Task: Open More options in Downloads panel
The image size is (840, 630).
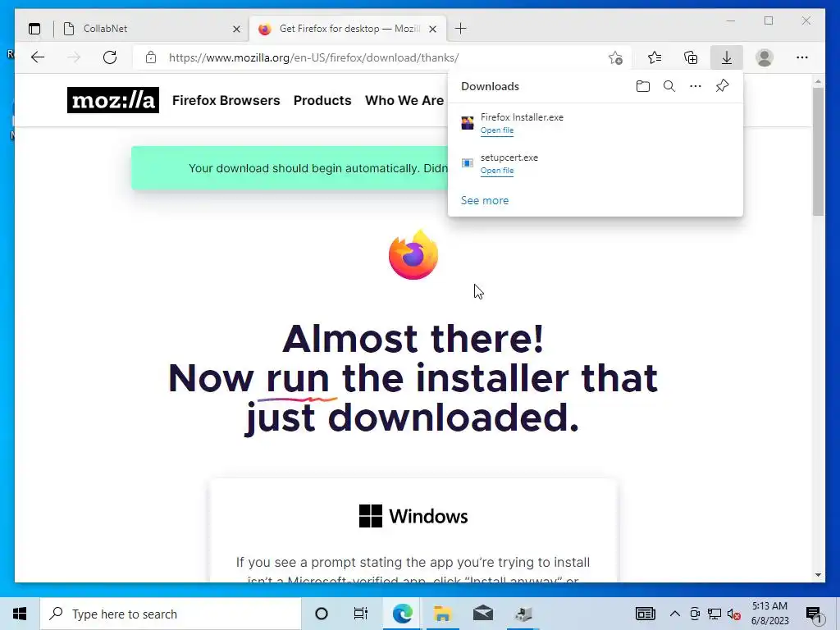Action: coord(696,86)
